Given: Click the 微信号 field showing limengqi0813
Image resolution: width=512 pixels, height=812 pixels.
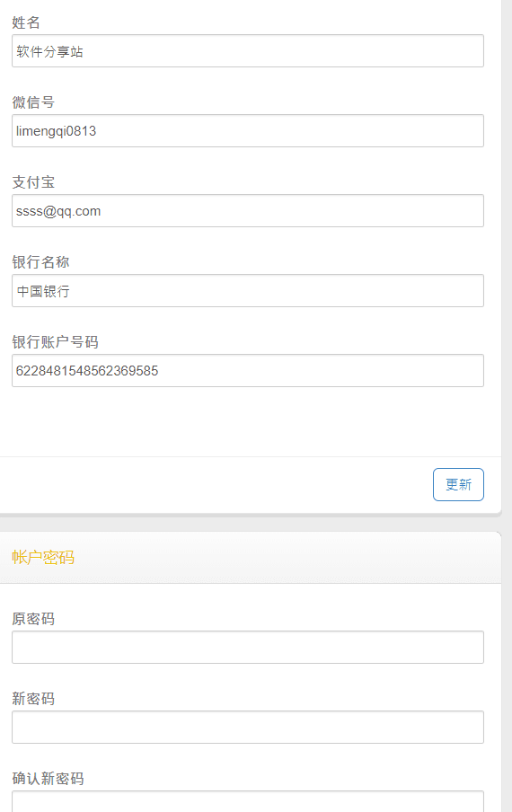Looking at the screenshot, I should tap(247, 130).
